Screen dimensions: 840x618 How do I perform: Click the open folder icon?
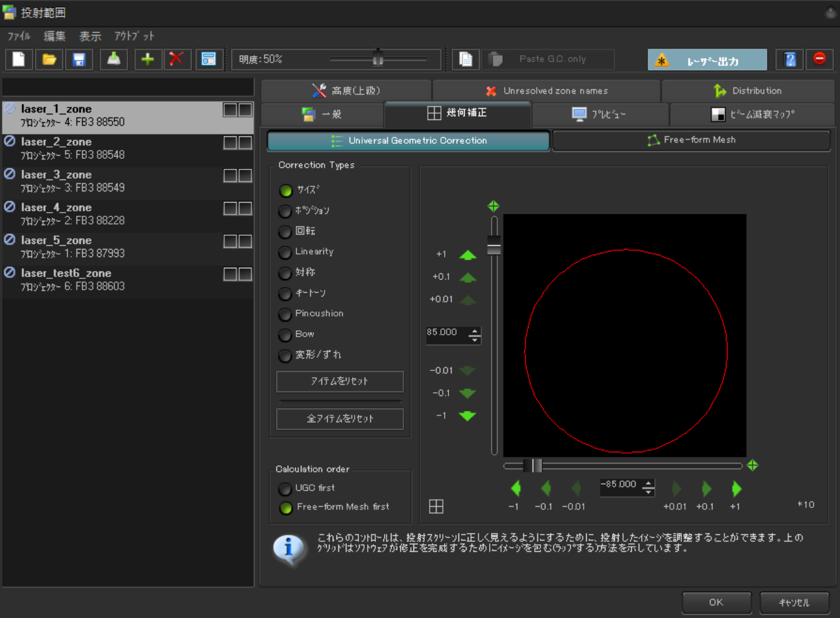tap(49, 59)
